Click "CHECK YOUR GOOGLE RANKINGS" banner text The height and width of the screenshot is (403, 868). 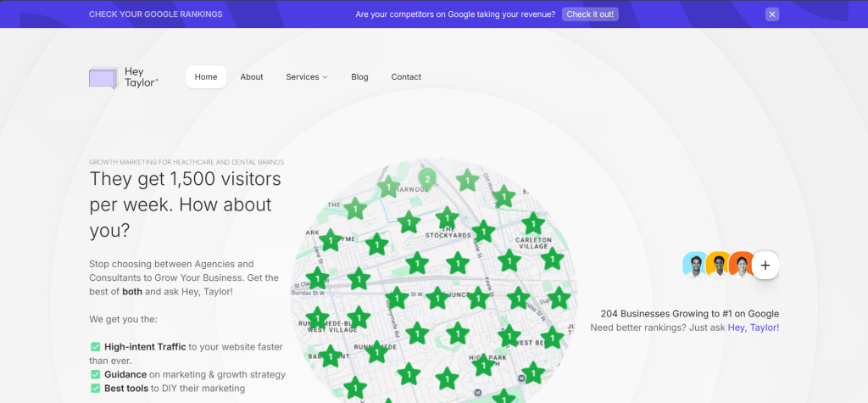point(156,14)
